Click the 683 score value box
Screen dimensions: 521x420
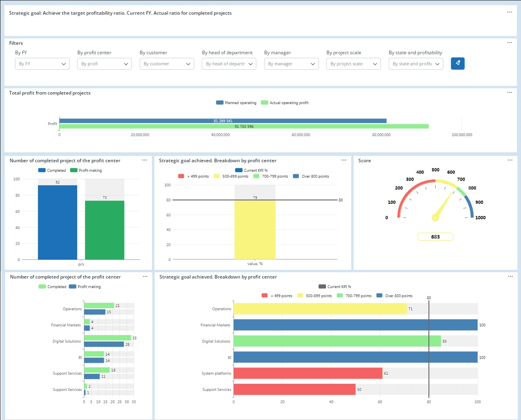tap(435, 237)
